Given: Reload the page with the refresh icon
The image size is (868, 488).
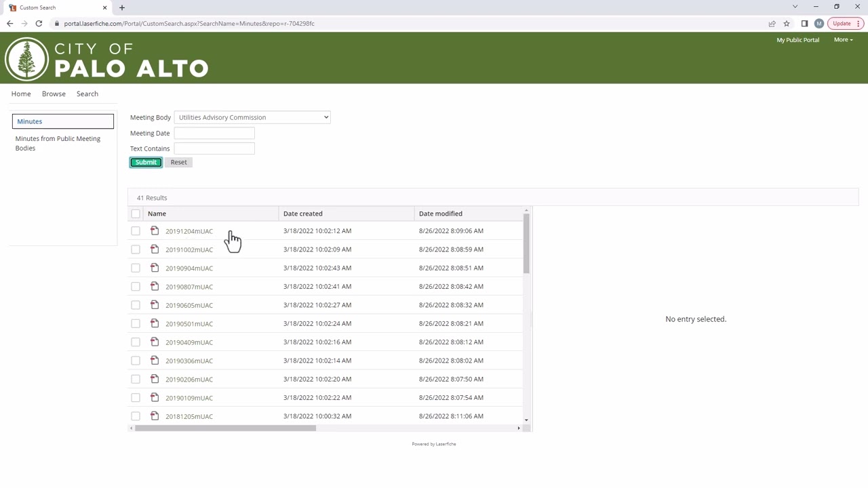Looking at the screenshot, I should pos(39,23).
